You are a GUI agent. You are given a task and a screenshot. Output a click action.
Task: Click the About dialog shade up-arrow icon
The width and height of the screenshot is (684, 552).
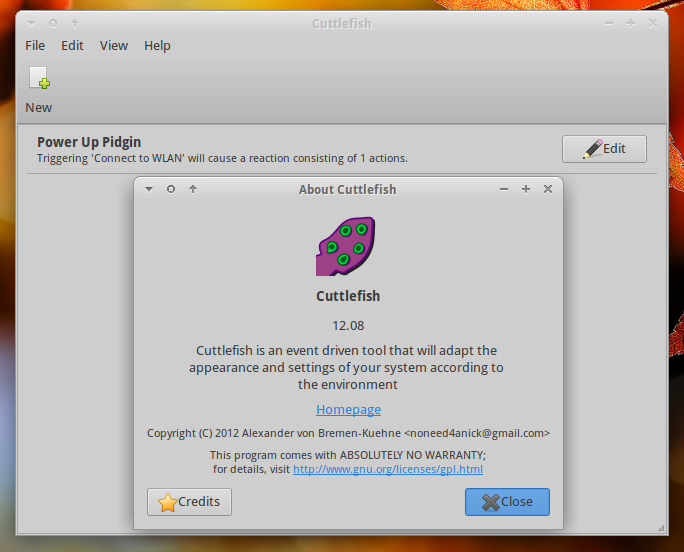[x=193, y=189]
